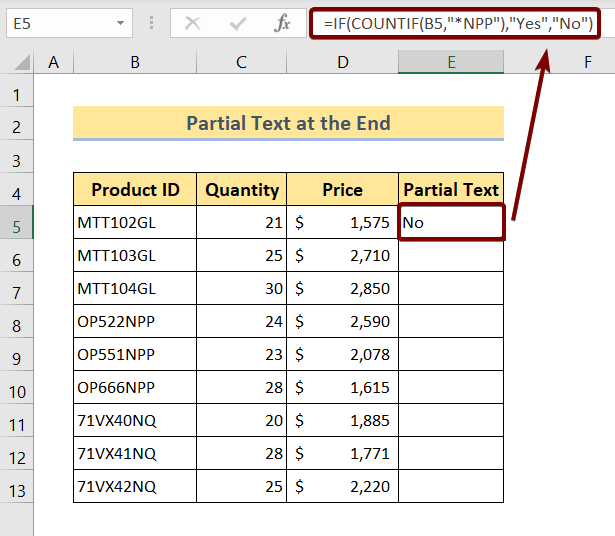Click the formula bar containing the COUNTIF formula

(459, 22)
